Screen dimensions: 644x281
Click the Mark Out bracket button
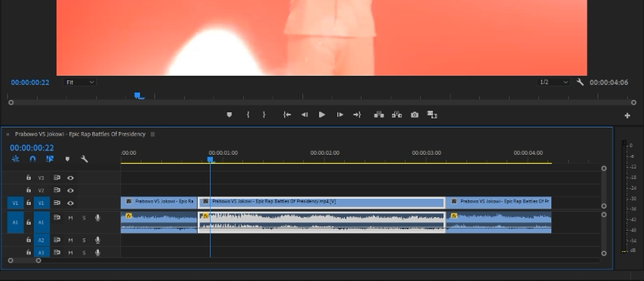[x=264, y=115]
